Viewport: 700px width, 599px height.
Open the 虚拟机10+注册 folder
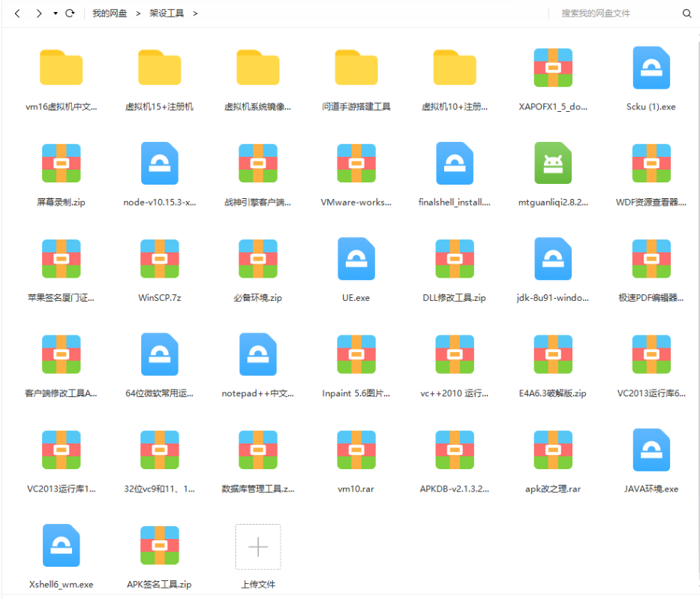[x=455, y=68]
